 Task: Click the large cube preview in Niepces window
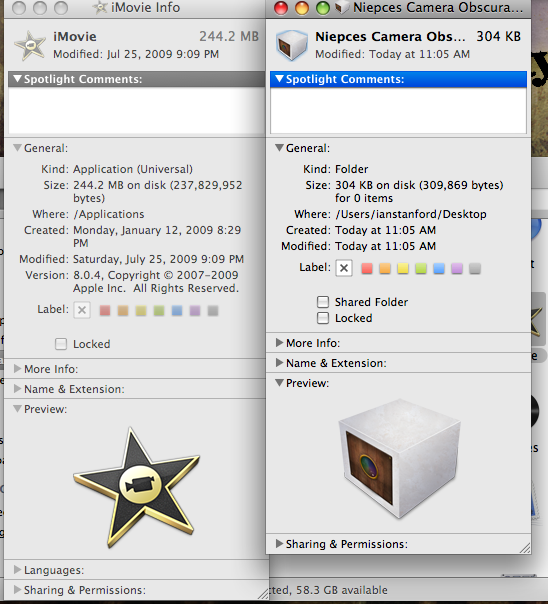(399, 459)
